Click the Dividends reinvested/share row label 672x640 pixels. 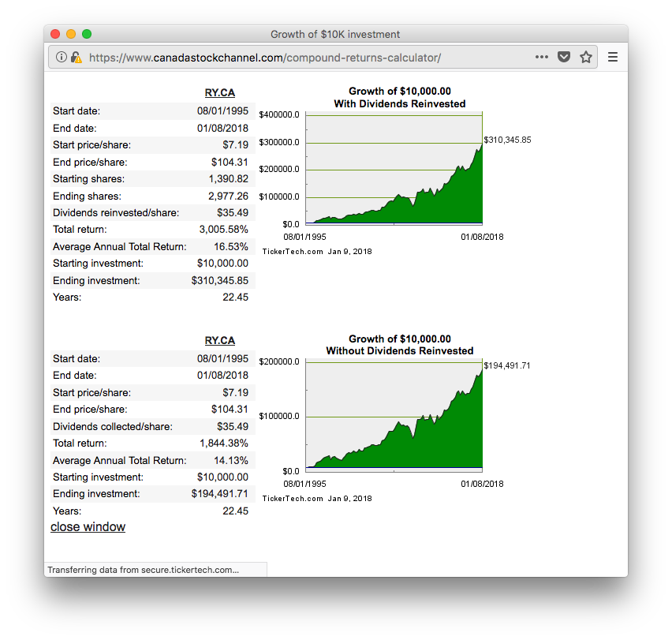tap(116, 212)
